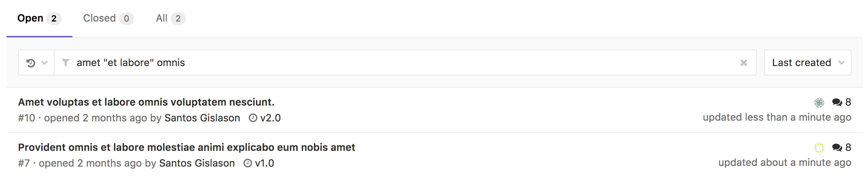The image size is (868, 181).
Task: Click the filter funnel icon in search bar
Action: (66, 63)
